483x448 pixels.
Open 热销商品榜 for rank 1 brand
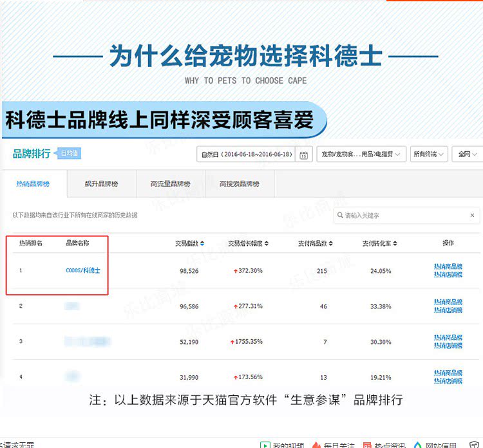click(x=448, y=266)
